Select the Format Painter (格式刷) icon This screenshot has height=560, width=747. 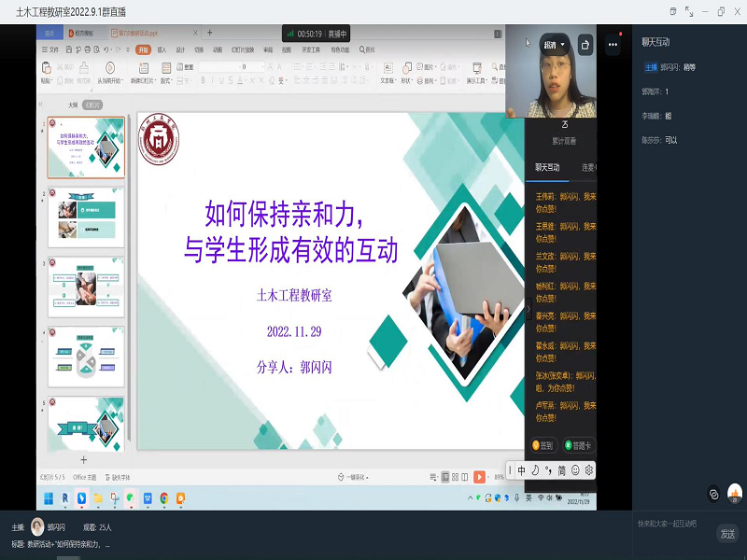click(84, 67)
